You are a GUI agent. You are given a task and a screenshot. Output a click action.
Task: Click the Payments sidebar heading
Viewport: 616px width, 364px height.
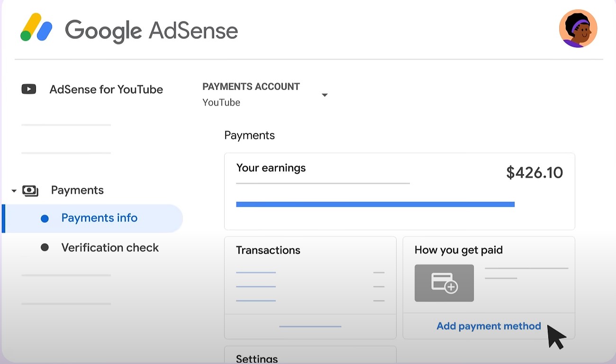pos(77,191)
